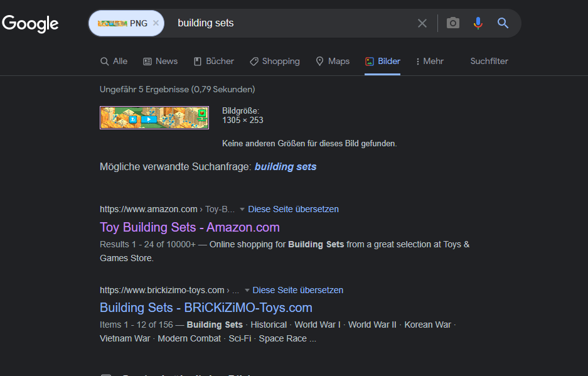Remove the PNG image chip from search
This screenshot has height=376, width=588.
click(156, 23)
